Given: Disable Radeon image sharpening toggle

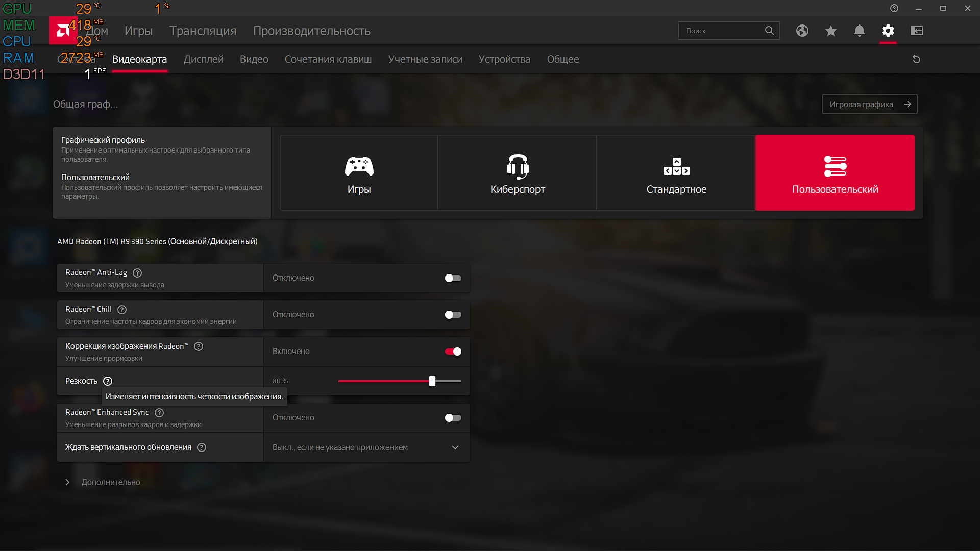Looking at the screenshot, I should pyautogui.click(x=453, y=352).
